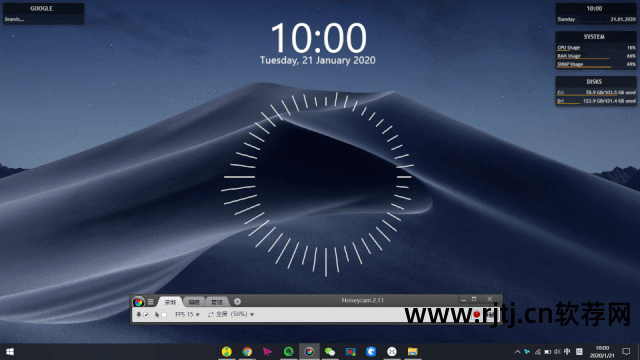This screenshot has height=360, width=640.
Task: Click the circled X icon beside tabs
Action: tap(237, 302)
